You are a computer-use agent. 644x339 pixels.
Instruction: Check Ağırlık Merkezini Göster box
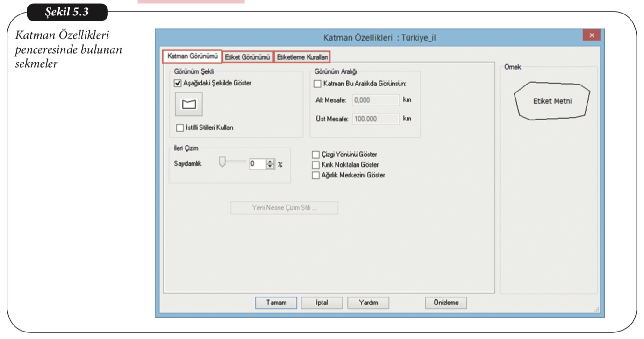click(x=315, y=175)
